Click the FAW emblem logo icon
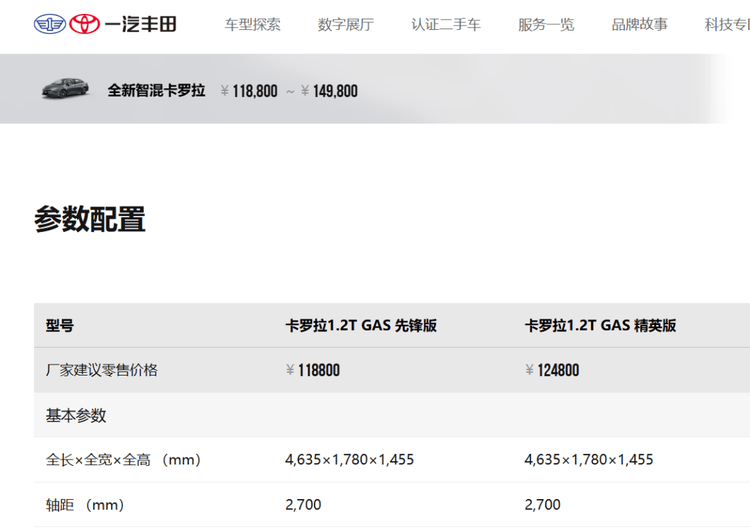Screen dimensions: 750x529 pyautogui.click(x=49, y=24)
